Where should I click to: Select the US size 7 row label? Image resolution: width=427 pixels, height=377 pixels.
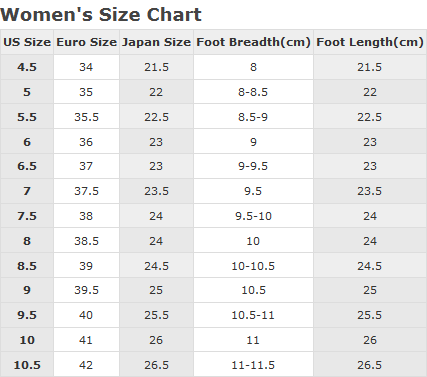(27, 191)
